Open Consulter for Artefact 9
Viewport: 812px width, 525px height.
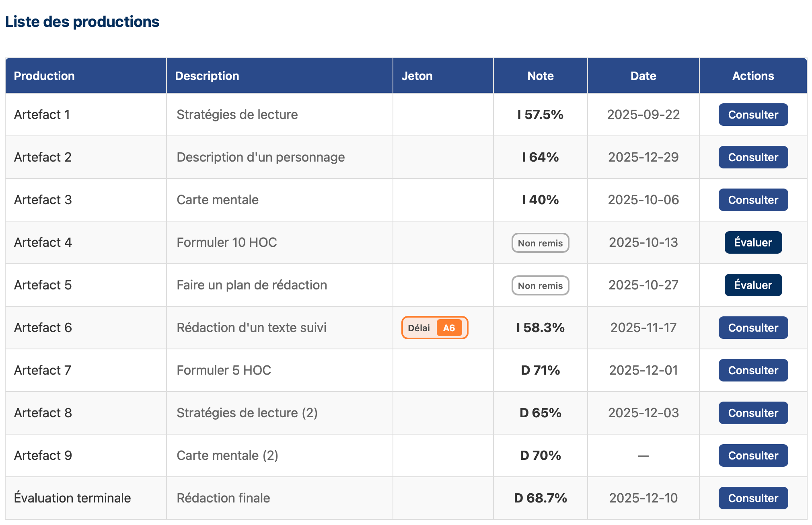coord(752,455)
